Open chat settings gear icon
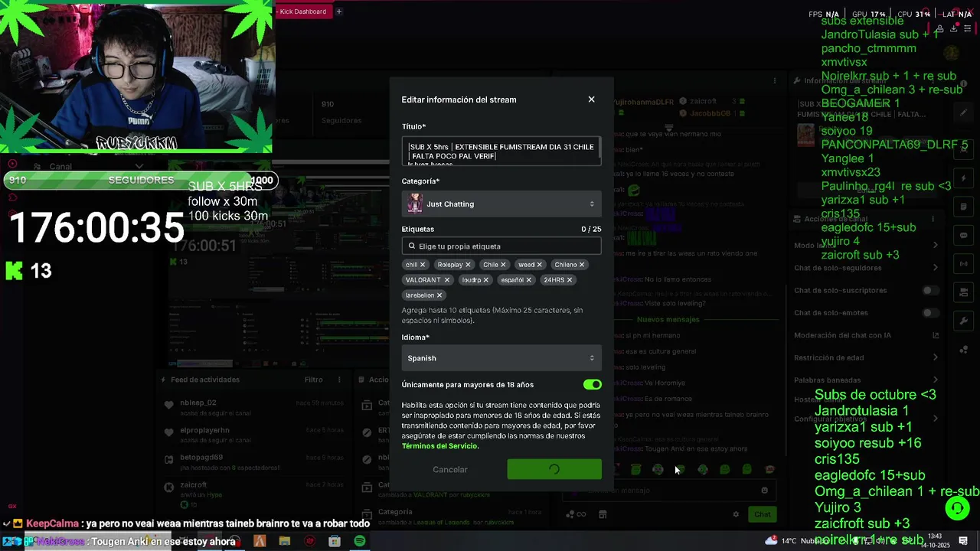Screen dimensions: 980x551 pos(736,514)
